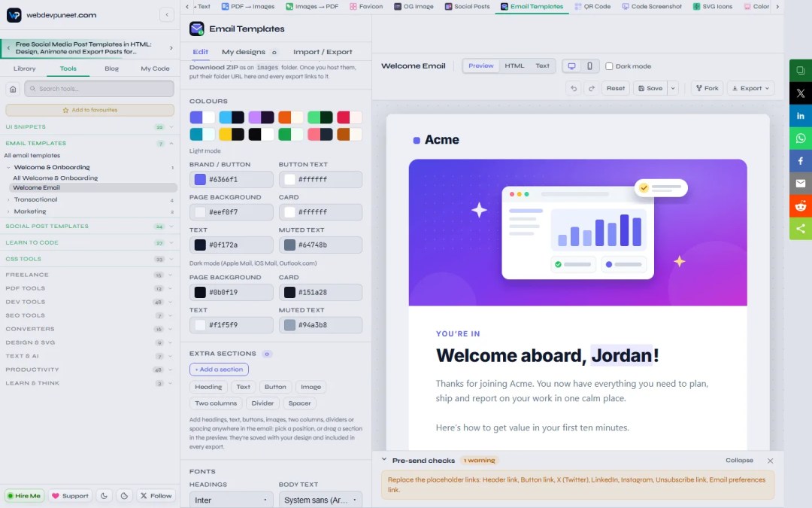Close the pre-send checks panel
The image size is (812, 508).
tap(770, 461)
